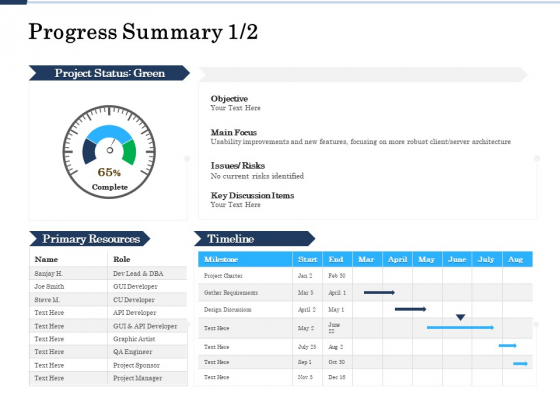The image size is (560, 420).
Task: Select the Primary Resources header banner
Action: [90, 239]
